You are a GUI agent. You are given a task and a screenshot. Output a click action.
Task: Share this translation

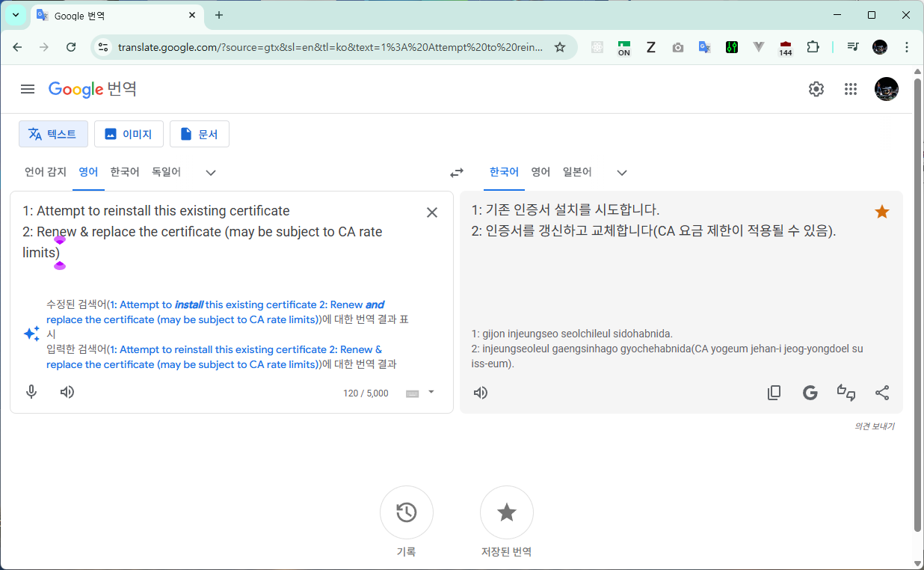882,393
